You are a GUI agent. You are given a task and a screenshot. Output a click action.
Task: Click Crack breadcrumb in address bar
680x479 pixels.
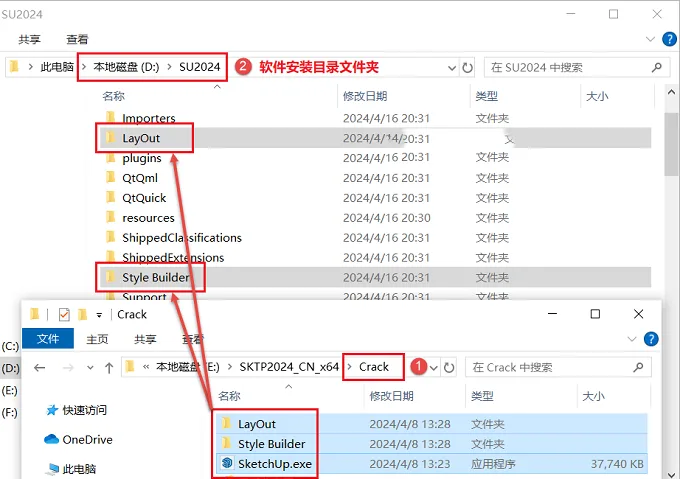click(374, 367)
